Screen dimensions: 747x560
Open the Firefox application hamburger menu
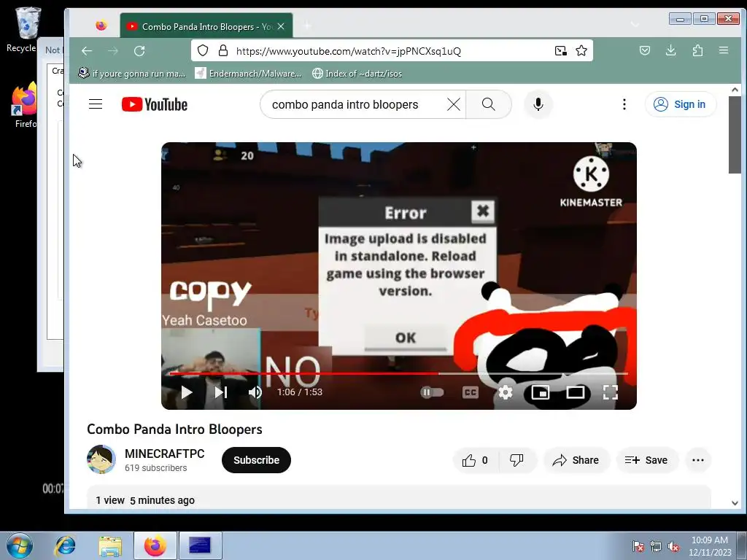724,50
